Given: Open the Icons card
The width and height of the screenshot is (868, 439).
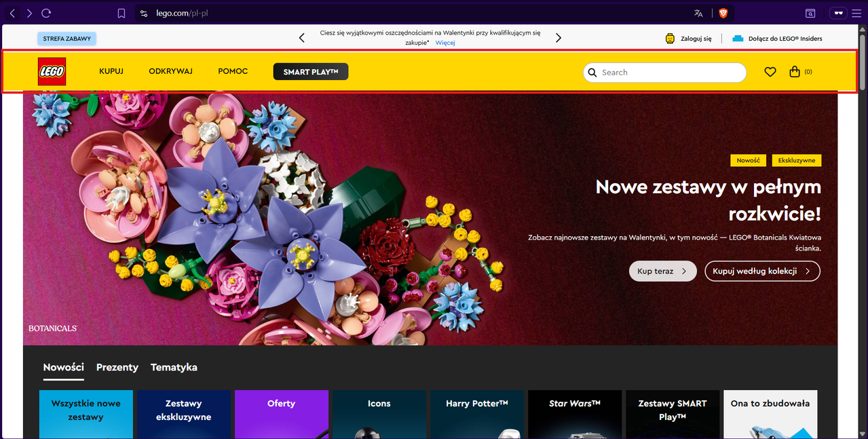Looking at the screenshot, I should [379, 414].
